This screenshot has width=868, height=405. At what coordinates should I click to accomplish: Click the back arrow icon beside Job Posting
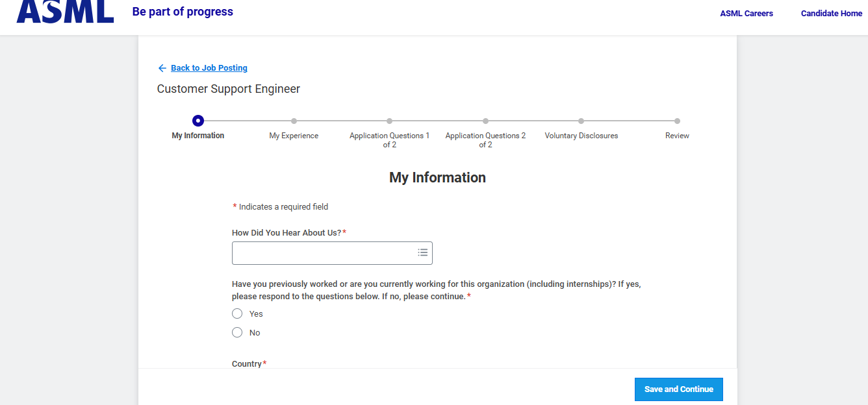pos(162,68)
